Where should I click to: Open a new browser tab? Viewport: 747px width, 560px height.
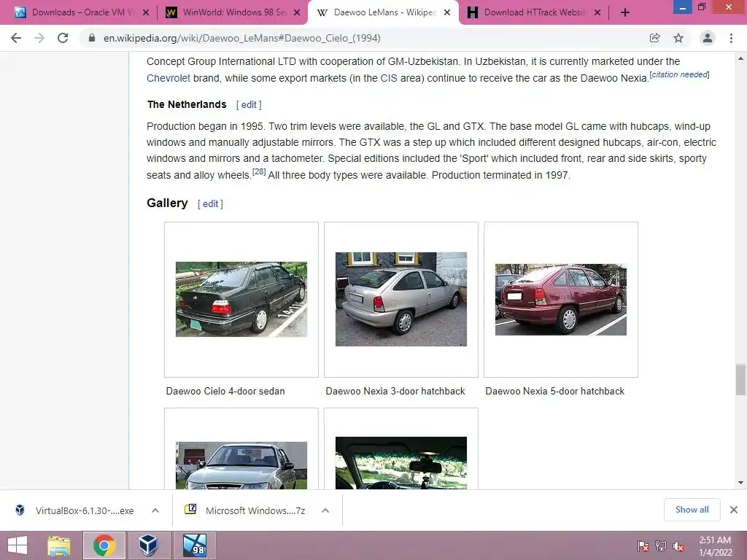tap(625, 12)
